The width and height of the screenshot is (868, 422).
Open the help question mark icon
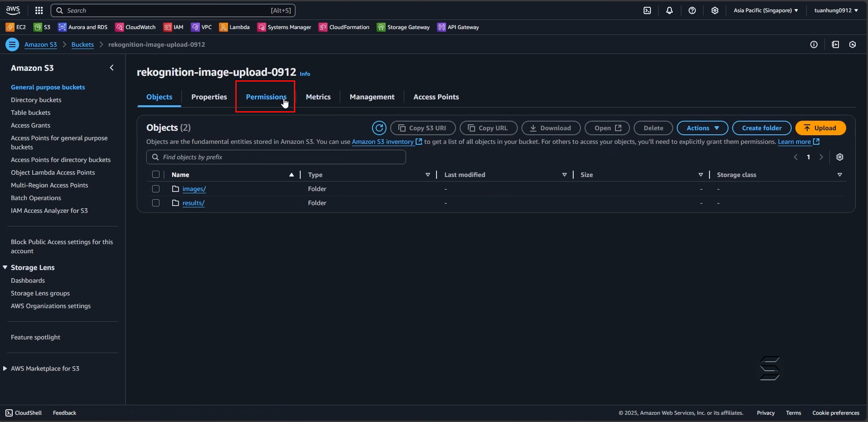click(x=692, y=10)
